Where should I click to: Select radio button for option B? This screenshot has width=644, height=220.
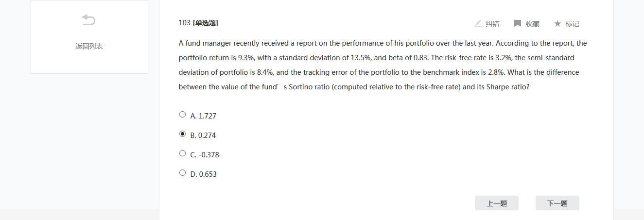tap(182, 134)
